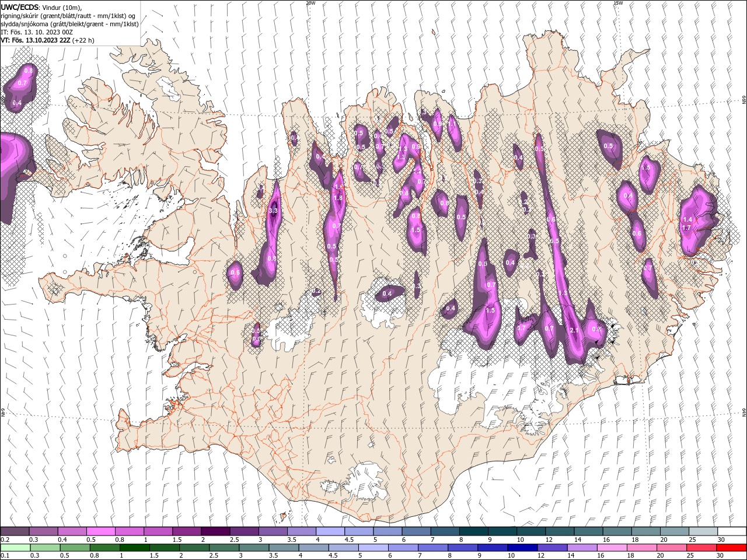Screen dimensions: 747x560
Task: Click the valid time 'VT: Fös. 13.10.2023 22Z'
Action: click(36, 40)
